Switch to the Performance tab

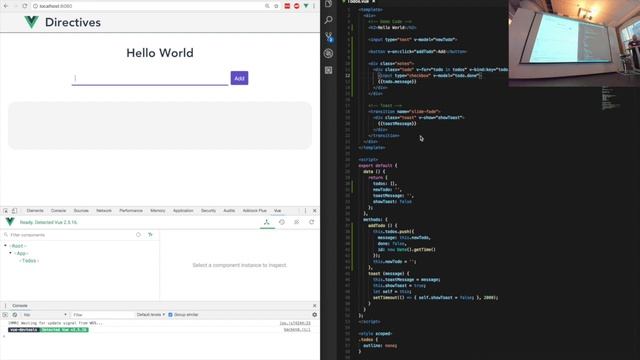131,211
